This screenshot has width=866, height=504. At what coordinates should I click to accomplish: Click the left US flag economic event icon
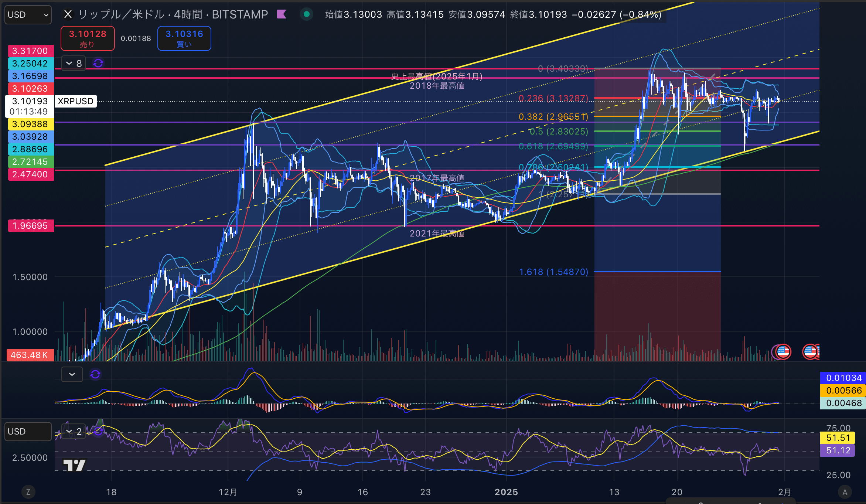click(x=783, y=352)
